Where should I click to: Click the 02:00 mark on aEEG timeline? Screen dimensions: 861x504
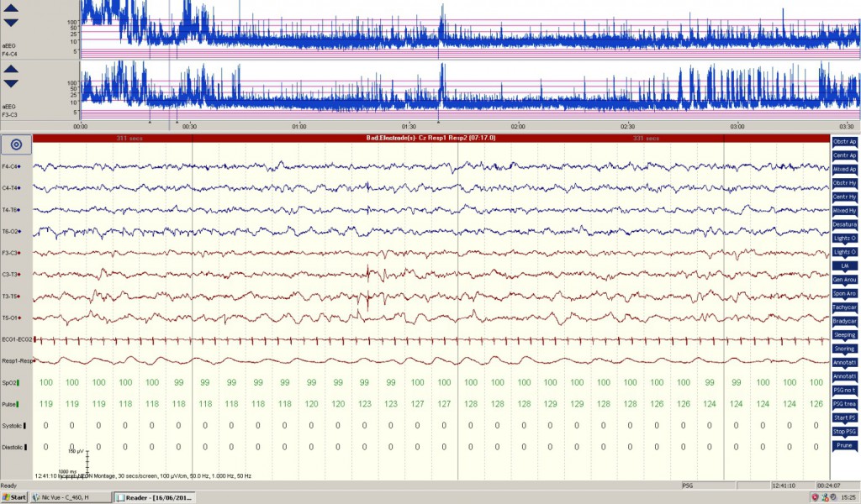pos(518,127)
